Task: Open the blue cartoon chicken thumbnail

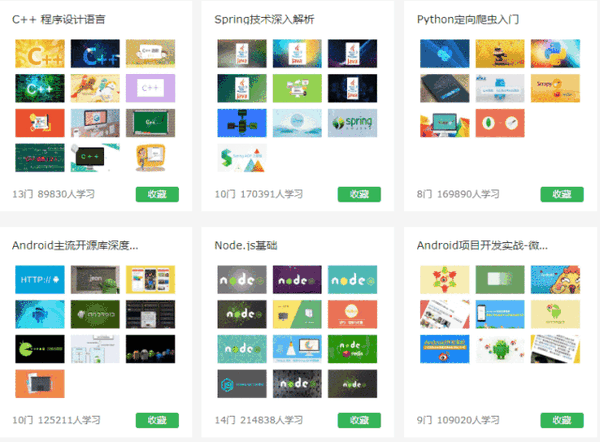Action: point(555,280)
